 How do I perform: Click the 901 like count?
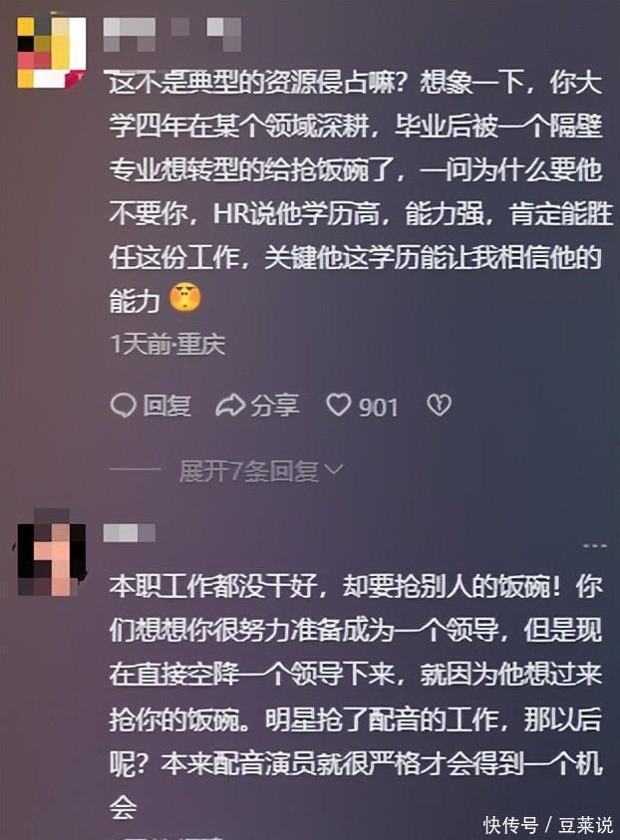[379, 408]
